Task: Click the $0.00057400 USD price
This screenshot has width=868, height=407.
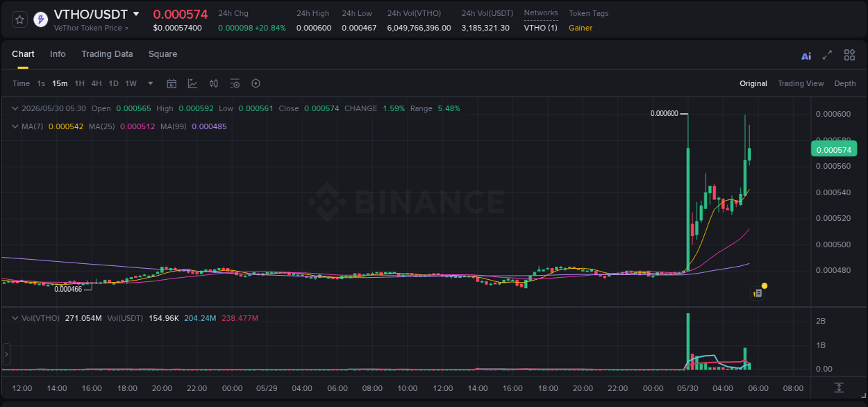Action: pyautogui.click(x=178, y=28)
